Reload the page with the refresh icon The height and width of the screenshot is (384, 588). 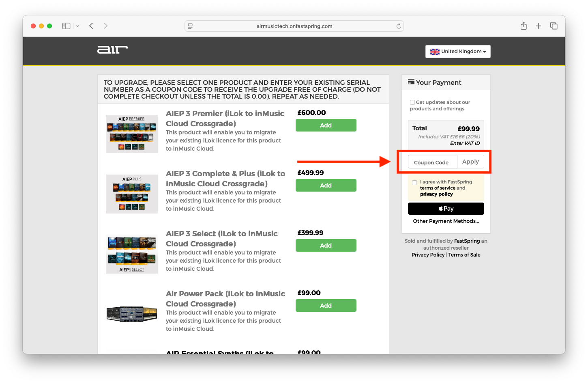399,26
